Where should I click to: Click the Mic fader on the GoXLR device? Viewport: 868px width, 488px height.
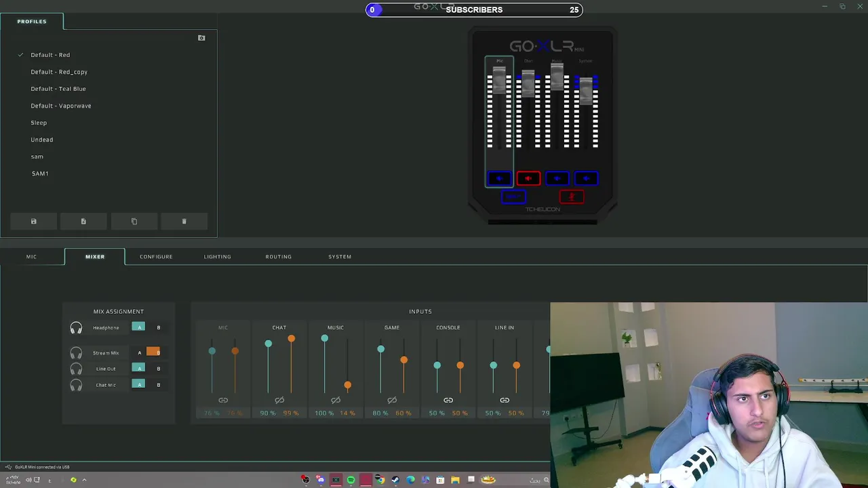click(x=499, y=80)
